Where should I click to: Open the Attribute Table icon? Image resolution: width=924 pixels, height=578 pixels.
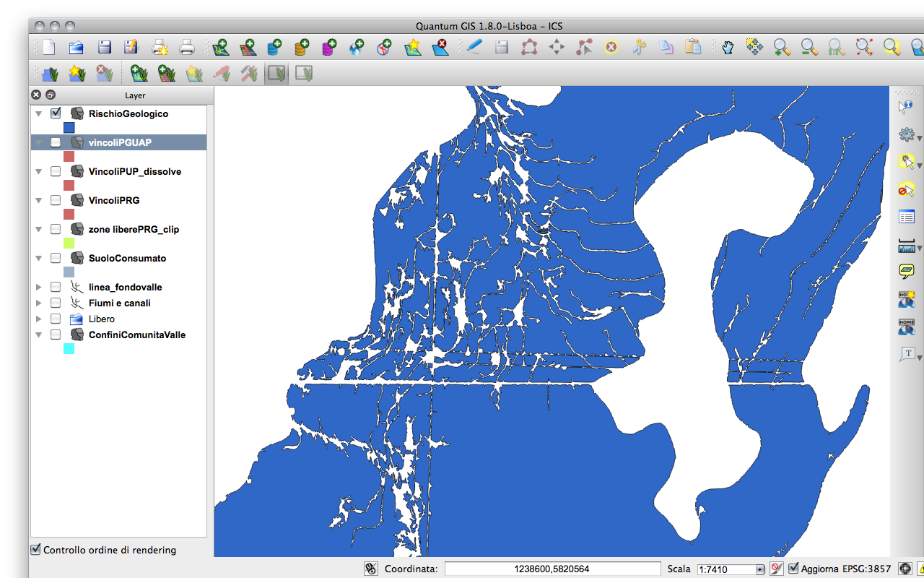click(906, 217)
